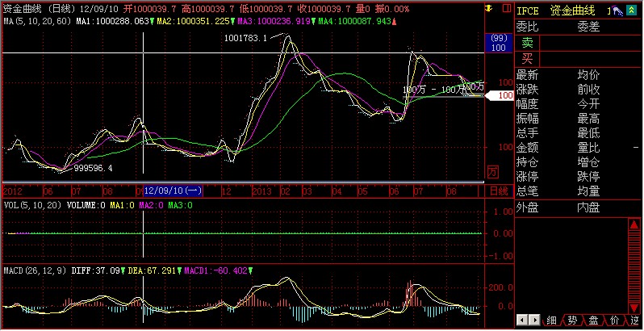Click the 均量 label
644x331 pixels.
pos(588,191)
